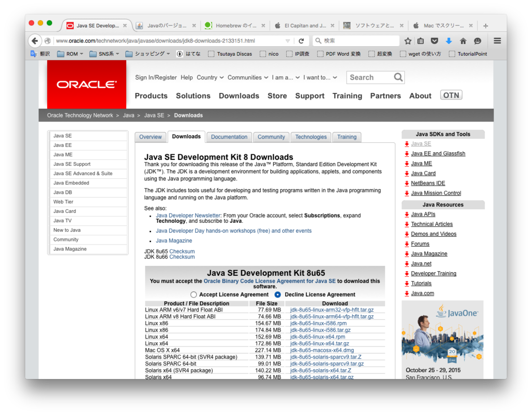This screenshot has height=415, width=532.
Task: Open the Java Magazine link under See also
Action: 174,240
